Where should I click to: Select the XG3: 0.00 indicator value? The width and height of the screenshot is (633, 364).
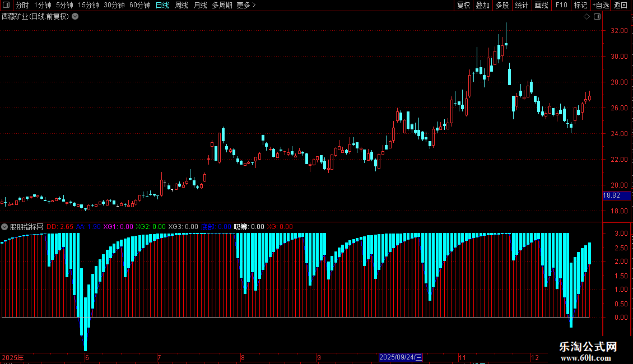pos(183,227)
